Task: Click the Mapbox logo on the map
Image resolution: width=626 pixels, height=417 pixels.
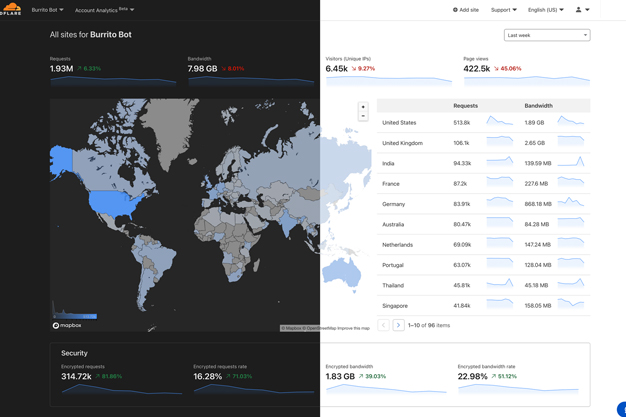Action: tap(67, 325)
